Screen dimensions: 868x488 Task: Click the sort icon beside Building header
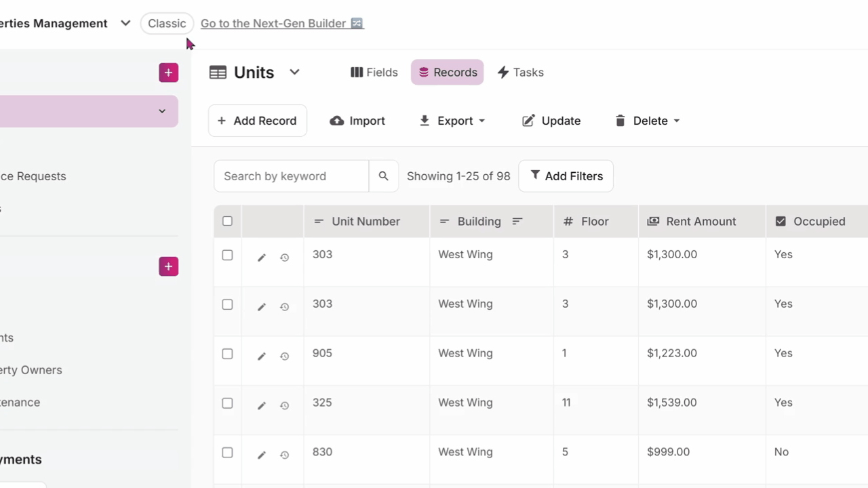coord(517,222)
